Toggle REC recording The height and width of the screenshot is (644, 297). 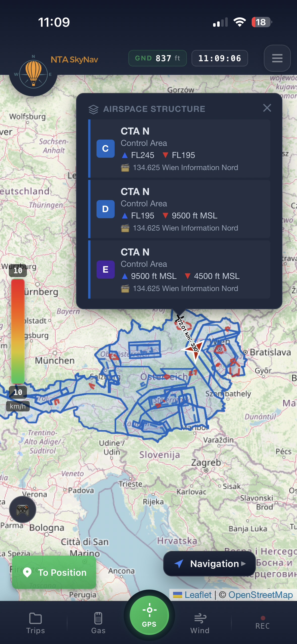(x=262, y=623)
